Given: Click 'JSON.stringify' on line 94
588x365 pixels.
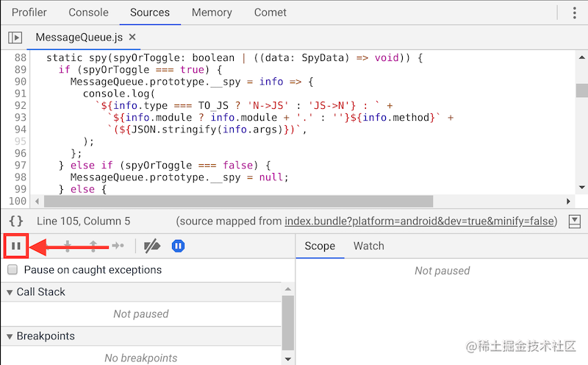Looking at the screenshot, I should click(x=174, y=130).
